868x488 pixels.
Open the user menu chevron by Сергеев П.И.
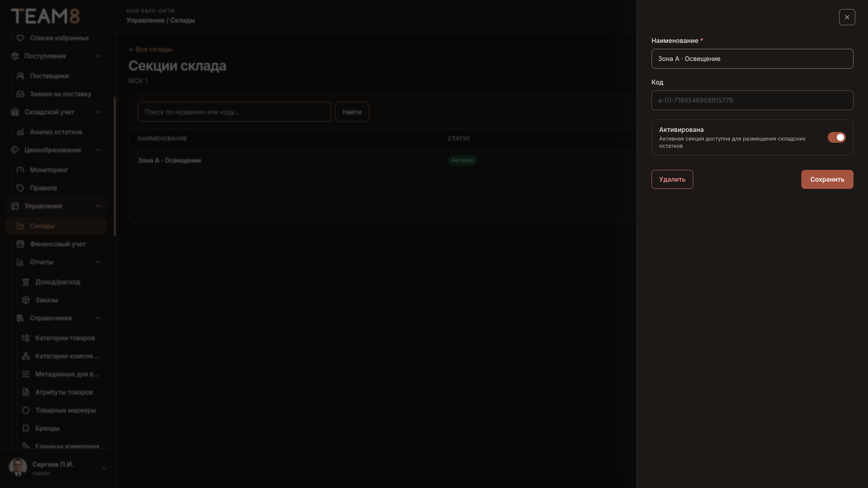pyautogui.click(x=104, y=468)
